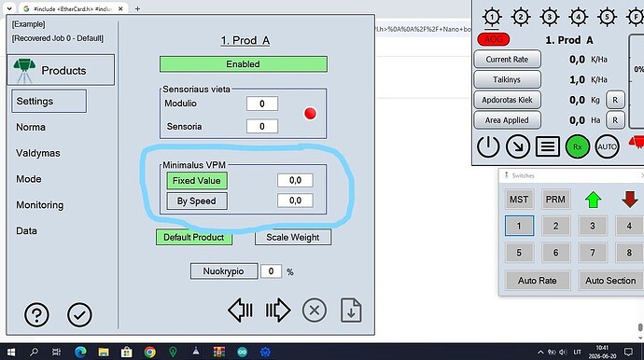Open the Monitoring menu item
This screenshot has width=644, height=360.
pos(40,205)
